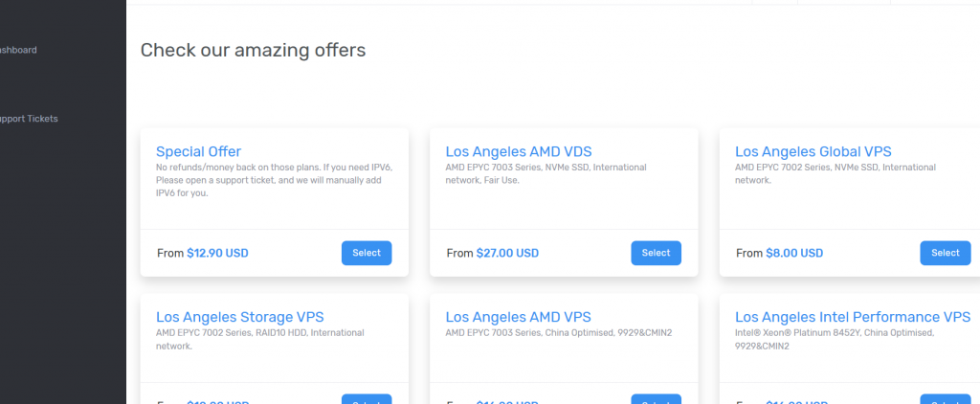Go to Support Tickets in sidebar
Image resolution: width=980 pixels, height=404 pixels.
(x=29, y=119)
